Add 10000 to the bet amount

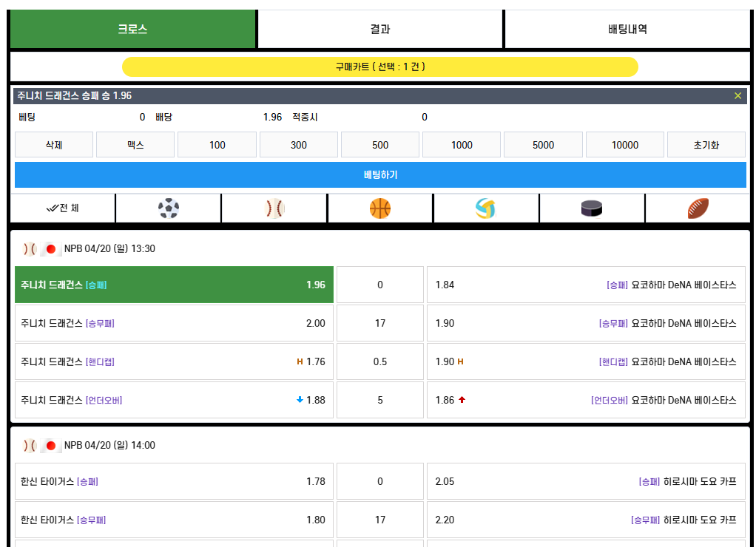[625, 145]
